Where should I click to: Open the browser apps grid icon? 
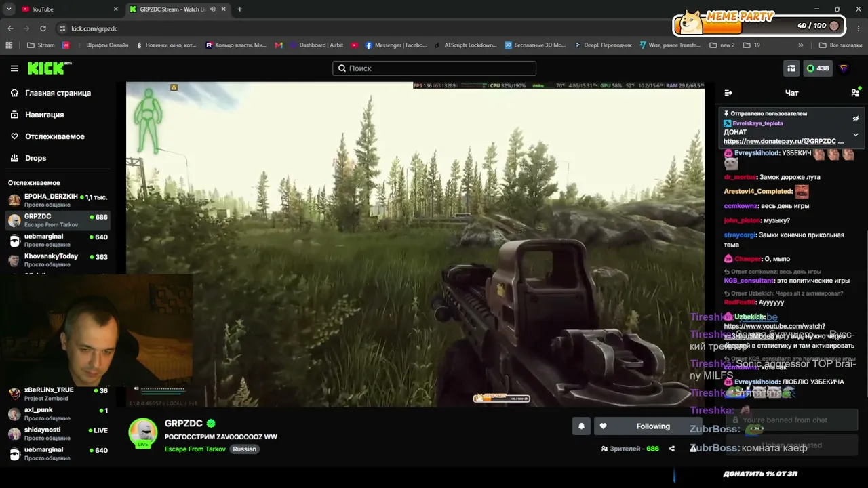pyautogui.click(x=9, y=45)
